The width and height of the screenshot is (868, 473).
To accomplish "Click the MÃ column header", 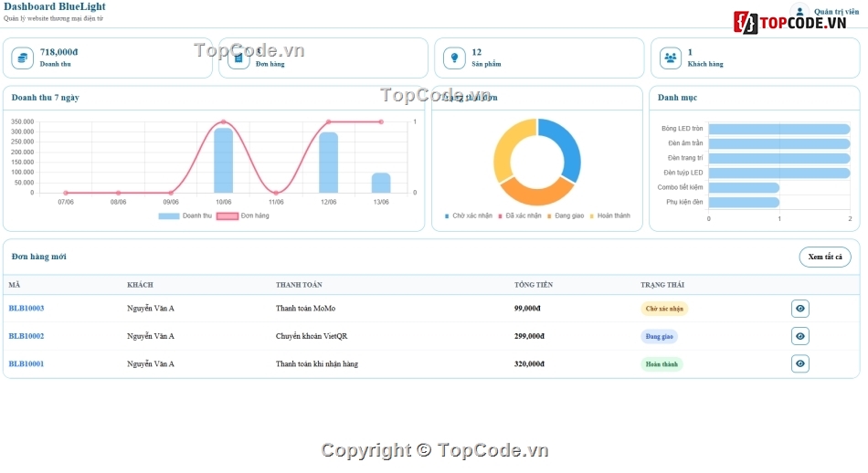I will point(15,285).
